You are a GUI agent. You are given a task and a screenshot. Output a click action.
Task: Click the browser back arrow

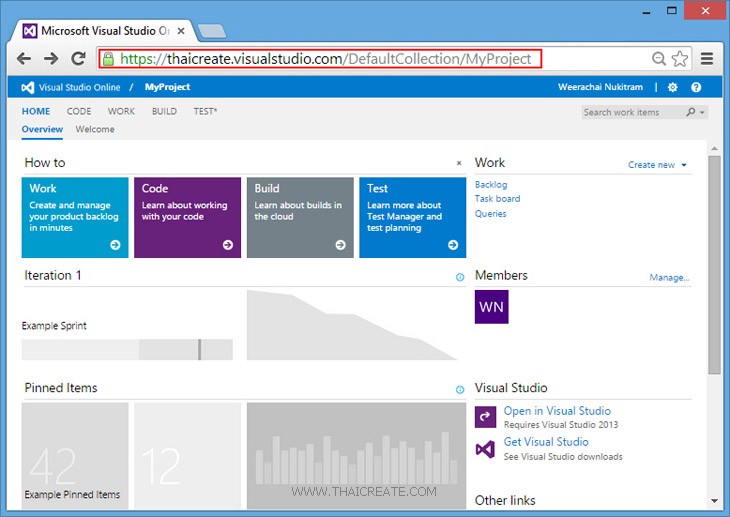pos(24,59)
